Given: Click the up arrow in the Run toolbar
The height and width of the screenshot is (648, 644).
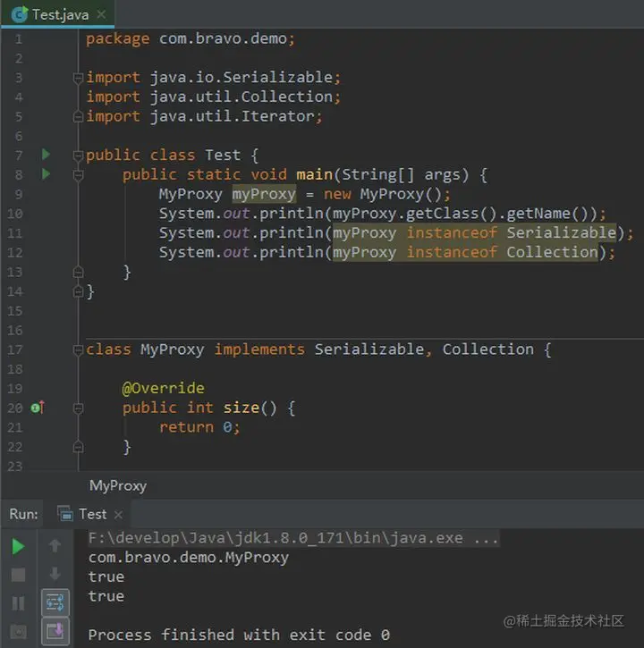Looking at the screenshot, I should pos(55,546).
